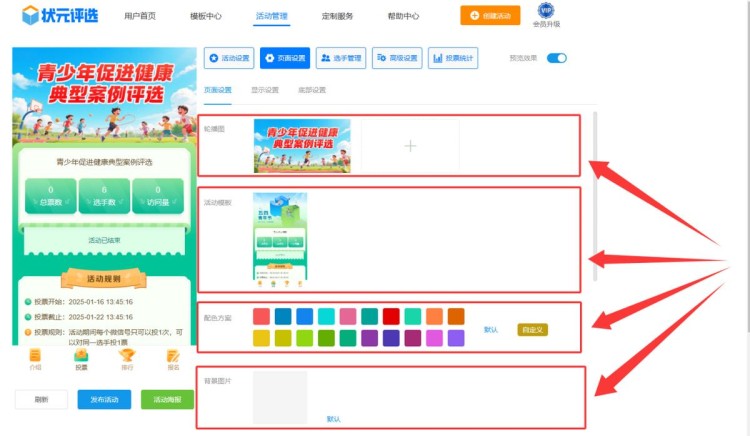Viewport: 750px width, 436px height.
Task: Open 模板中心 in top navigation
Action: 206,16
